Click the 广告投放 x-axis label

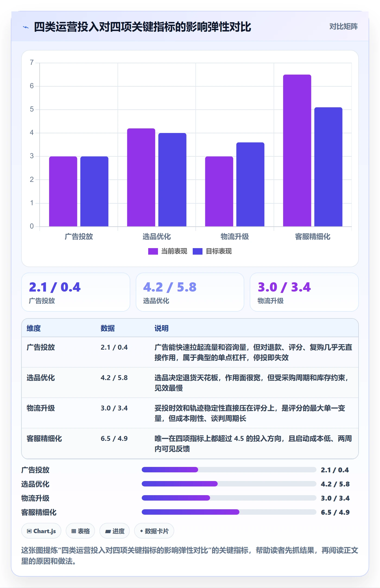[79, 236]
